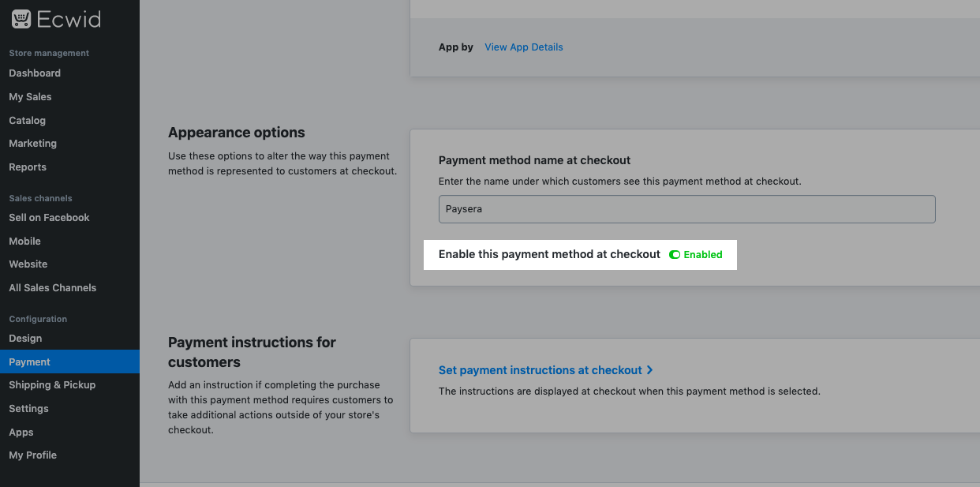
Task: Open the Website sales channel
Action: (x=28, y=264)
